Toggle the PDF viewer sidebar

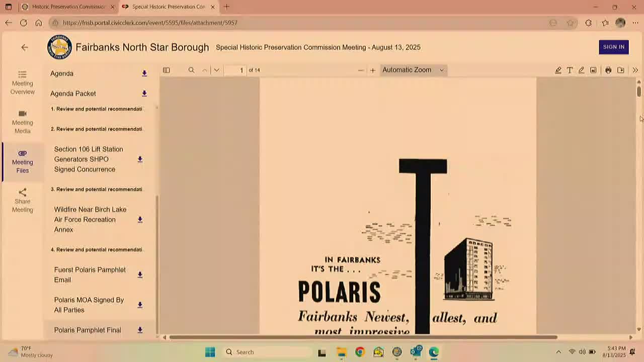tap(166, 70)
